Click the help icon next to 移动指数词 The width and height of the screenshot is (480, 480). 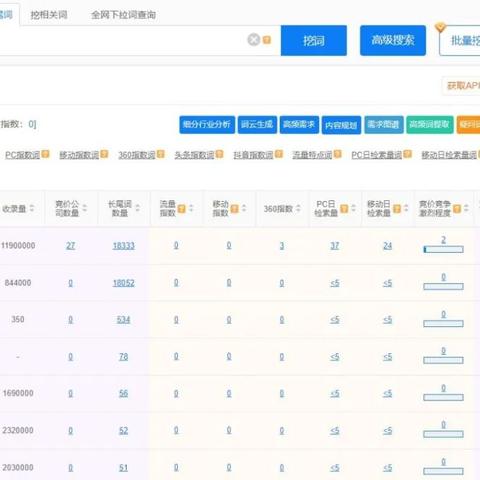pyautogui.click(x=104, y=154)
